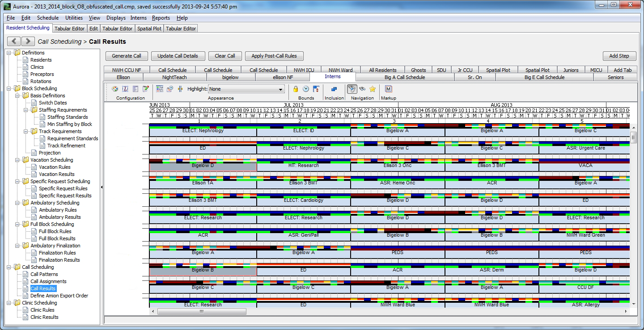
Task: Click the Inclusion overlapping squares icon
Action: (x=334, y=89)
